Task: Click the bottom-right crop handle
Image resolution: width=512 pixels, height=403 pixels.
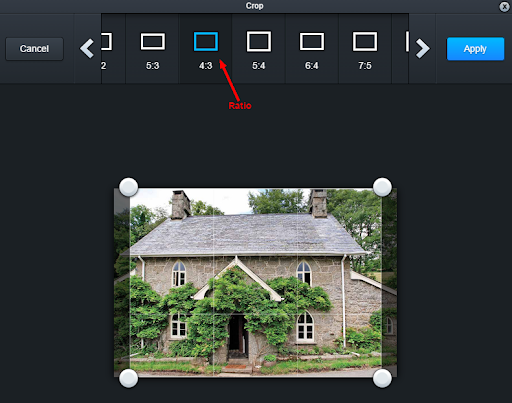Action: tap(382, 378)
